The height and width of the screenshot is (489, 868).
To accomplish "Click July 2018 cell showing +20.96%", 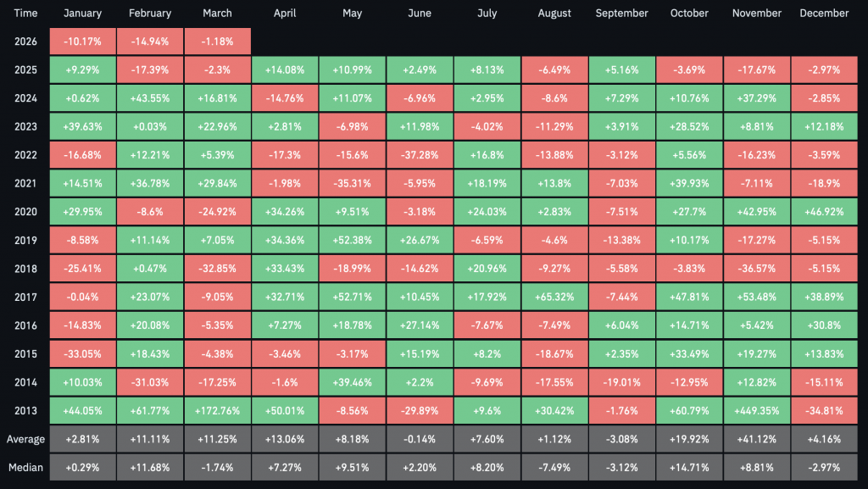I will click(x=487, y=269).
